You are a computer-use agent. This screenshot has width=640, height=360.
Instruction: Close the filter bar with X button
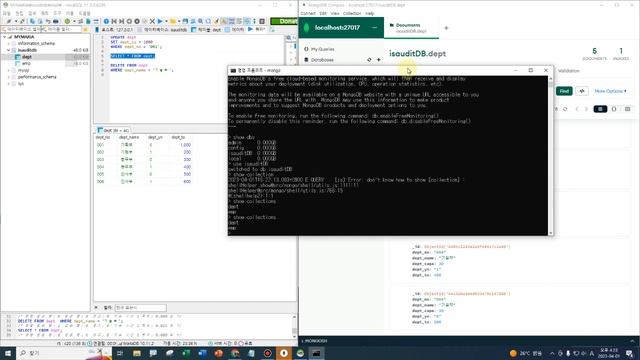click(x=96, y=307)
